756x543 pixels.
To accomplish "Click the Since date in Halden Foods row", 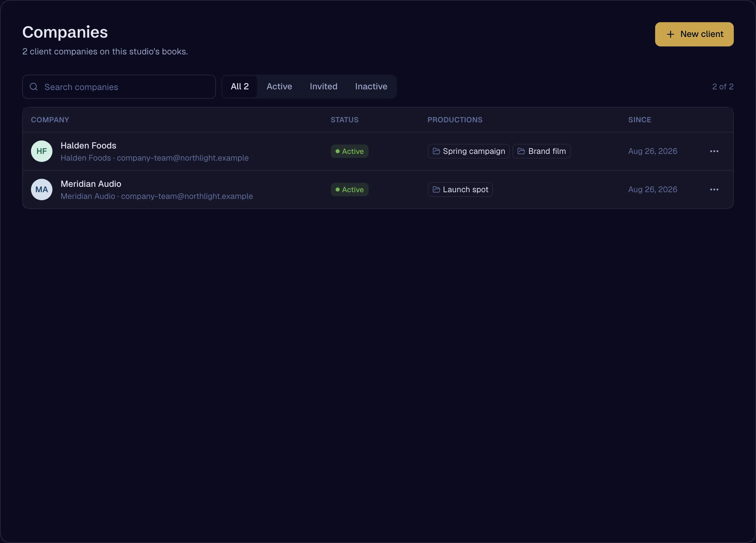I will click(653, 151).
